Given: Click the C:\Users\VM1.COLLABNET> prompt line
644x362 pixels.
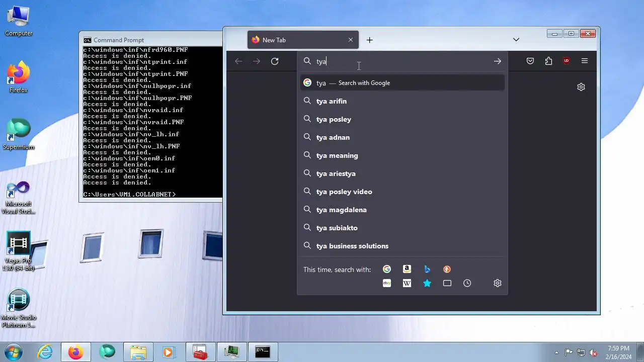Looking at the screenshot, I should [130, 195].
